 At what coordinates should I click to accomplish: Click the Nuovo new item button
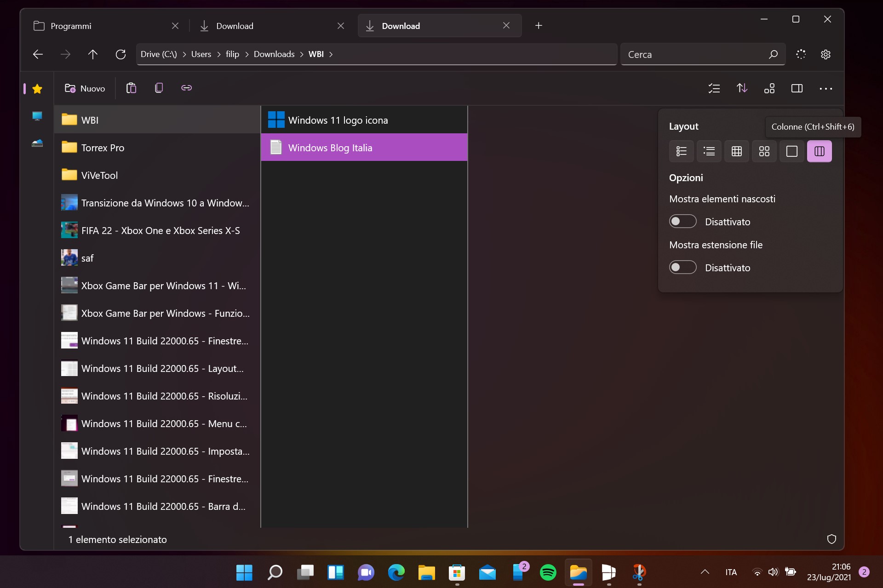point(85,88)
